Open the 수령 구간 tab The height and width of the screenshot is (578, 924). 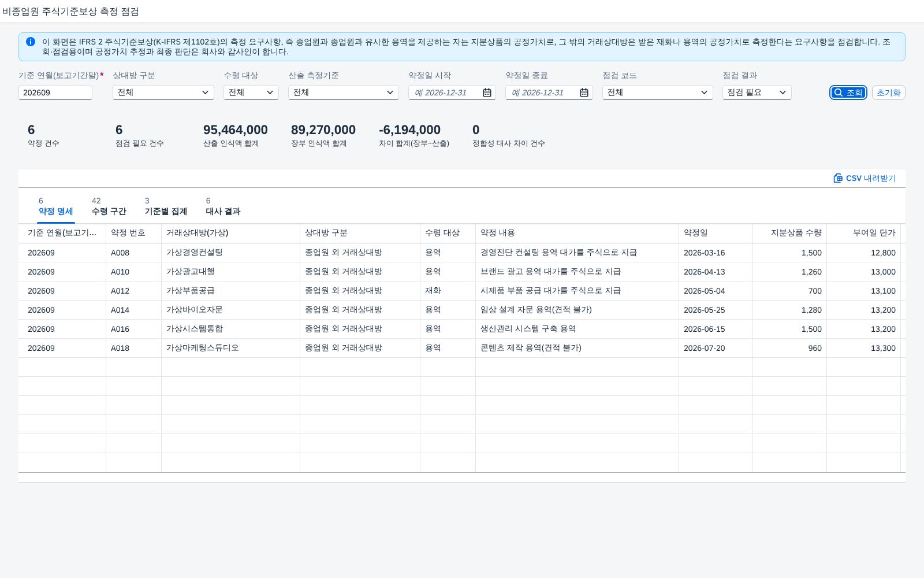click(109, 206)
